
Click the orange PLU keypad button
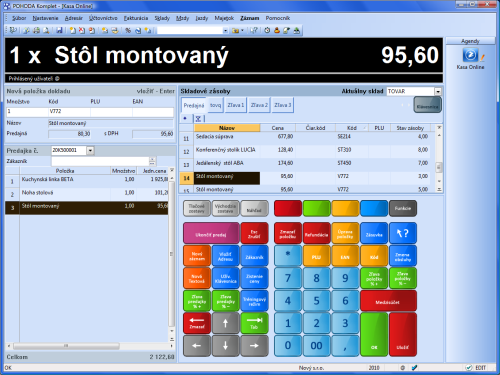[x=316, y=256]
